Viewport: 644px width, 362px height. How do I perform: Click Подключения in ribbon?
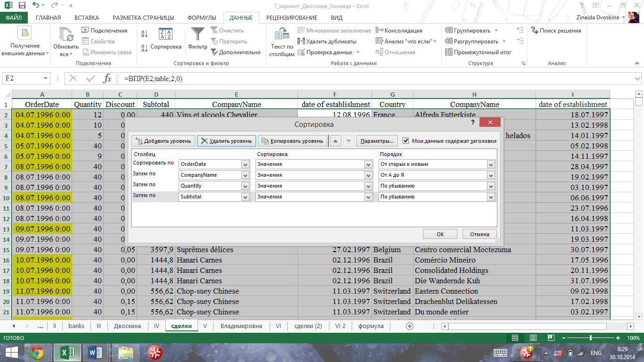pyautogui.click(x=104, y=31)
